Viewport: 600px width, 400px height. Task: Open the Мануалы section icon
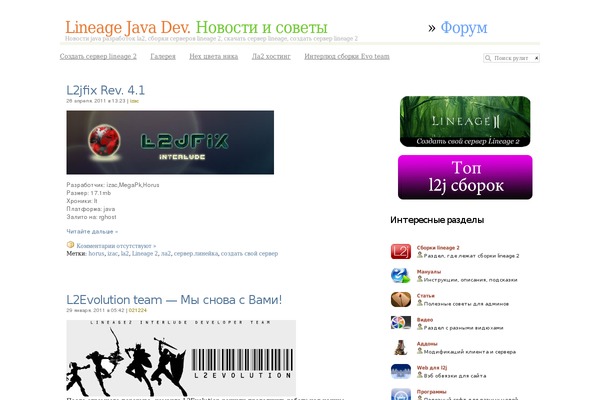[401, 276]
